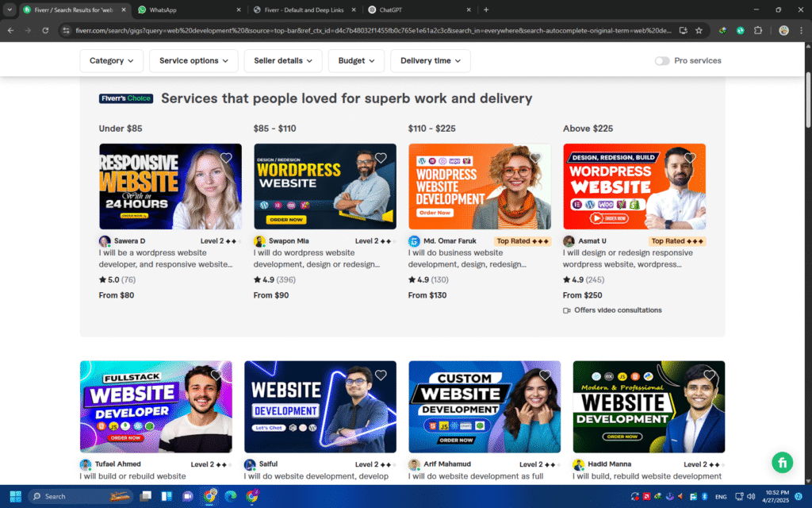Heart the Md. Omar Faruk gig
This screenshot has width=812, height=508.
pyautogui.click(x=535, y=158)
